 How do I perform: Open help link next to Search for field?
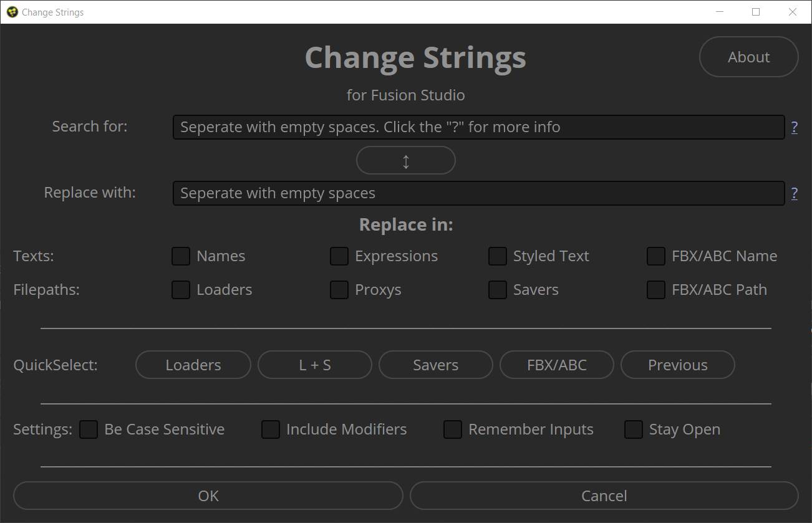(794, 127)
